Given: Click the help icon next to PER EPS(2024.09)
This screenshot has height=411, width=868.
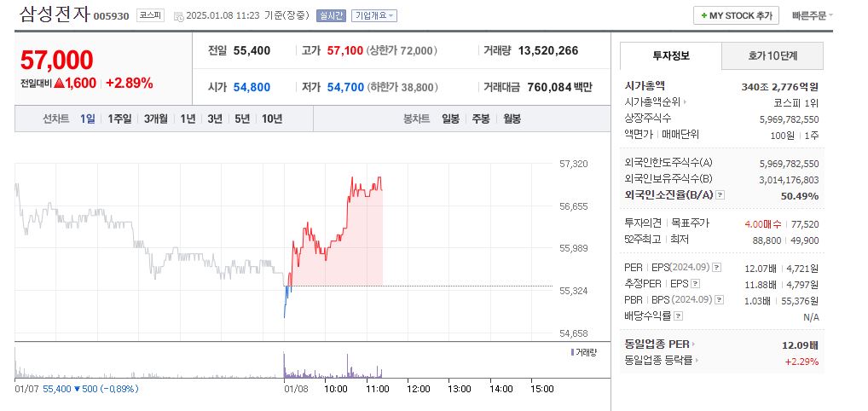Looking at the screenshot, I should point(715,268).
